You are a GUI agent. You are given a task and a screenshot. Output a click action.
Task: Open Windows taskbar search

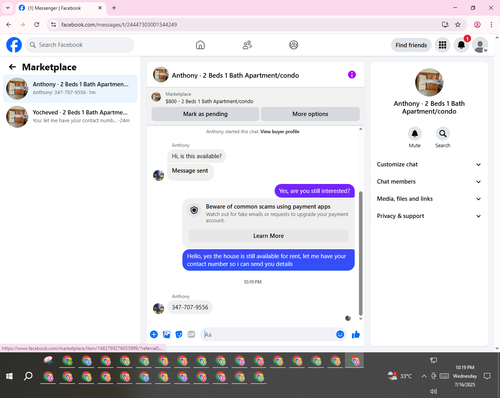point(28,376)
